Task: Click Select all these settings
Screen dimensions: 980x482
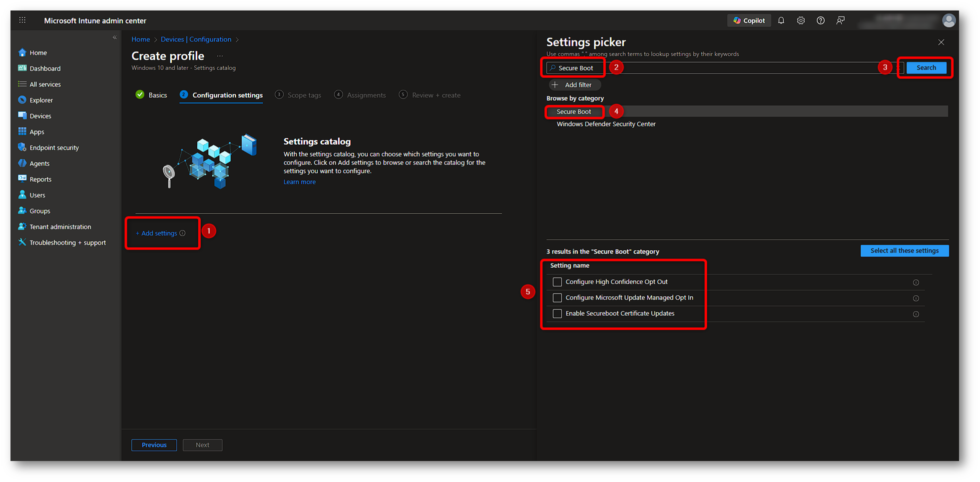Action: [904, 251]
